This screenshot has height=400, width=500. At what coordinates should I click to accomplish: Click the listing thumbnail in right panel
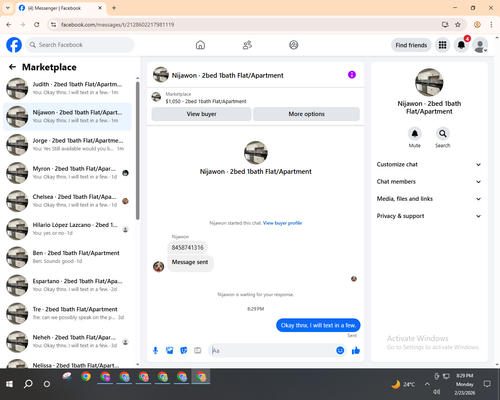click(429, 82)
